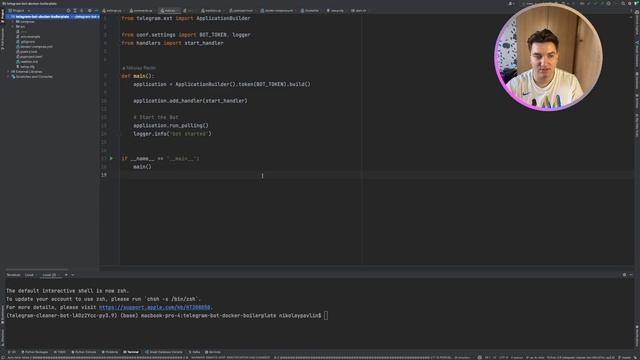Open TODO tool window
640x360 pixels.
[x=60, y=352]
